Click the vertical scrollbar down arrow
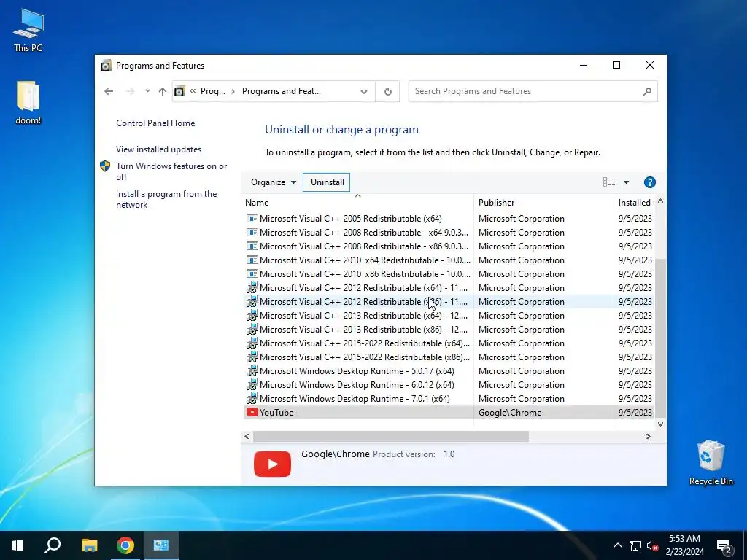This screenshot has width=747, height=560. tap(660, 424)
